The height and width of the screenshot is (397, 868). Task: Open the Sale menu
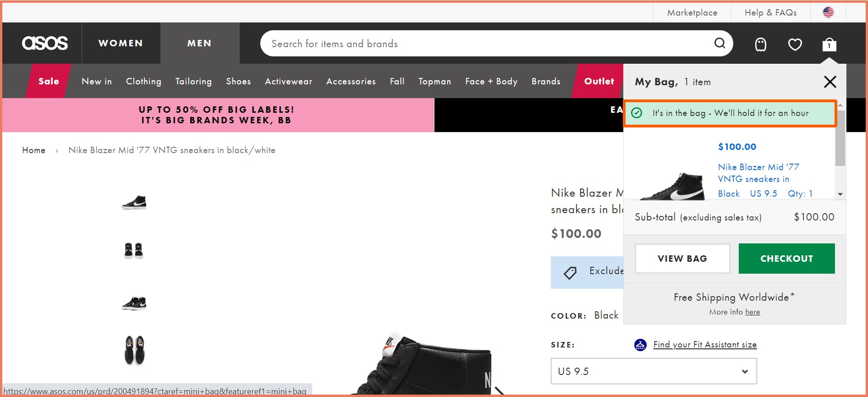[x=49, y=81]
